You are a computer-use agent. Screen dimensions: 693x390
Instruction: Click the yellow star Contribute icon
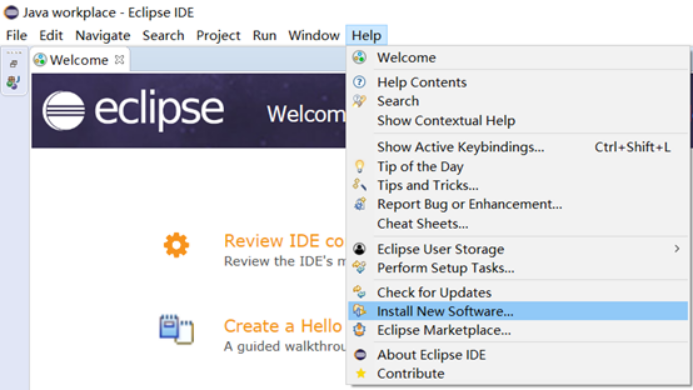pyautogui.click(x=361, y=374)
